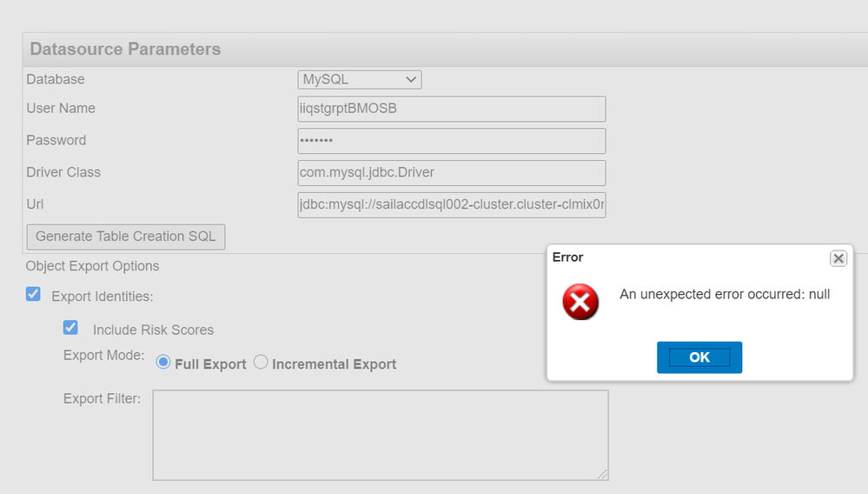This screenshot has width=868, height=494.
Task: Click inside the Export Filter text area
Action: click(x=380, y=435)
